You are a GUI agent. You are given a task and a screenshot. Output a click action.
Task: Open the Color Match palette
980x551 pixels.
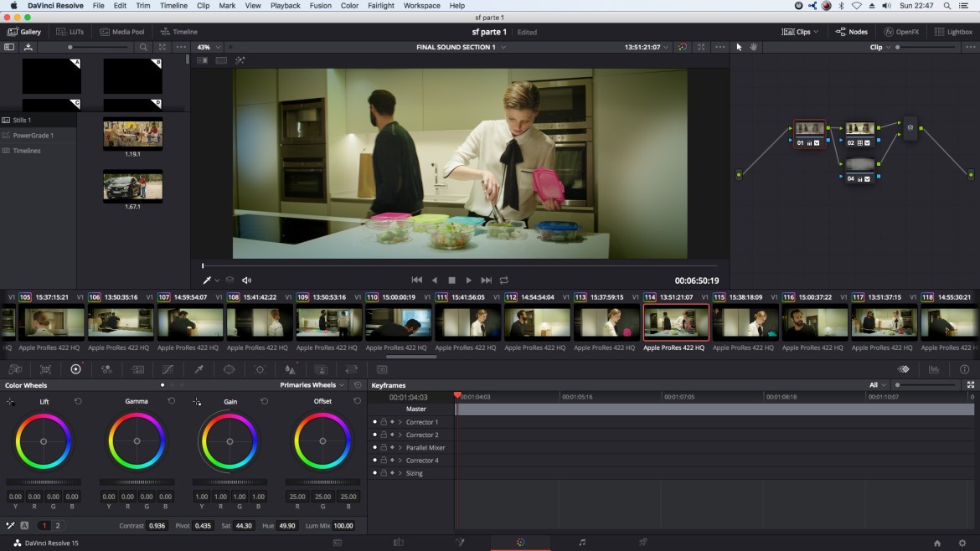click(x=45, y=369)
